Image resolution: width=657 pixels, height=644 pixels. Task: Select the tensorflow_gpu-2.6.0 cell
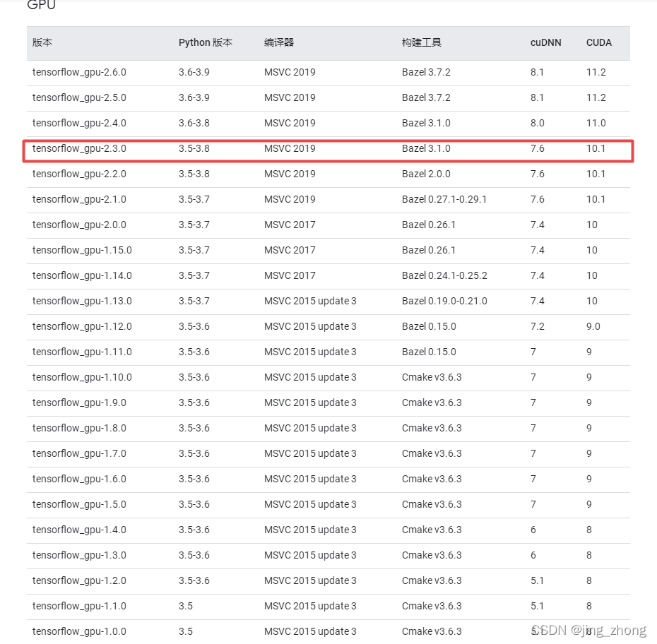pos(79,73)
